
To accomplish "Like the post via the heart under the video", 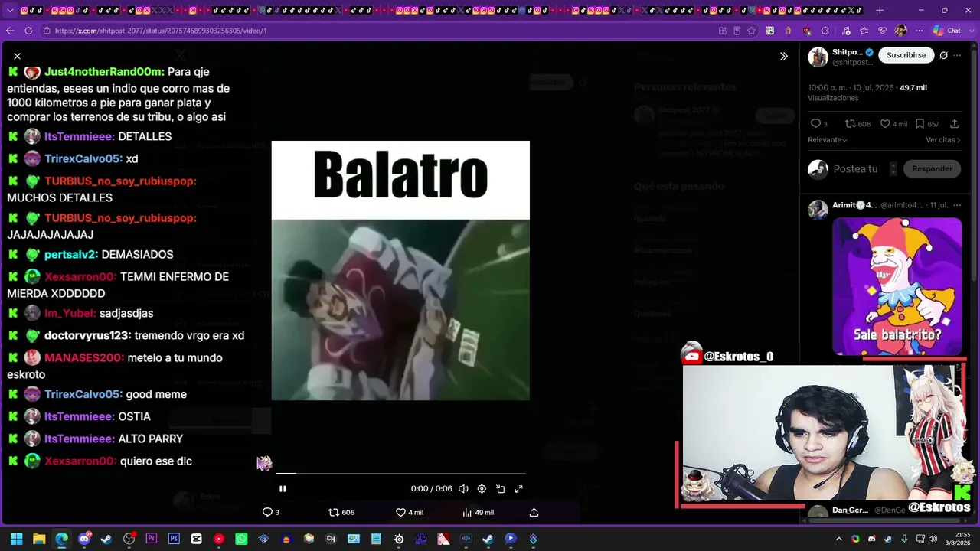I will (410, 513).
